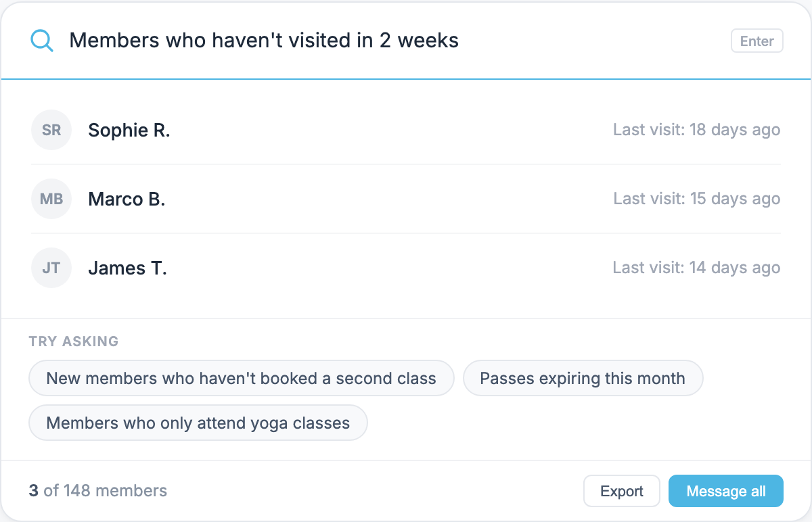The width and height of the screenshot is (812, 522).
Task: Click James T.'s JT avatar
Action: click(x=51, y=268)
